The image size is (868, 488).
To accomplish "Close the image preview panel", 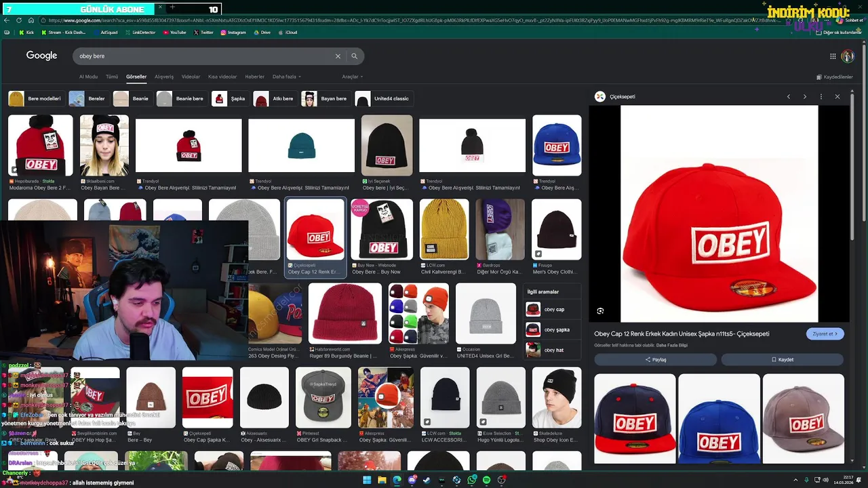I will click(x=837, y=97).
